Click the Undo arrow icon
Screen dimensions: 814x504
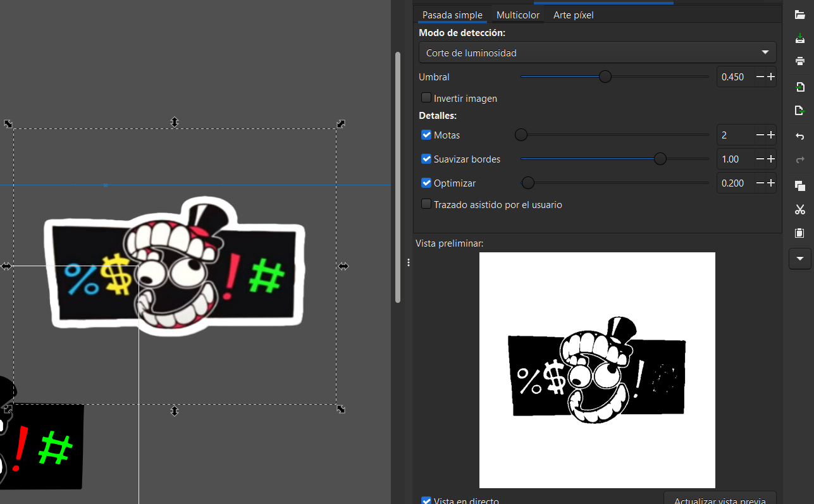point(799,136)
